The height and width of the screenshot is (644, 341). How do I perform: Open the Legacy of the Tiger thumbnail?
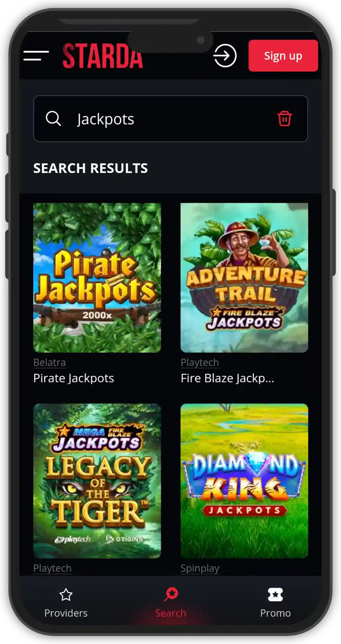click(x=97, y=481)
